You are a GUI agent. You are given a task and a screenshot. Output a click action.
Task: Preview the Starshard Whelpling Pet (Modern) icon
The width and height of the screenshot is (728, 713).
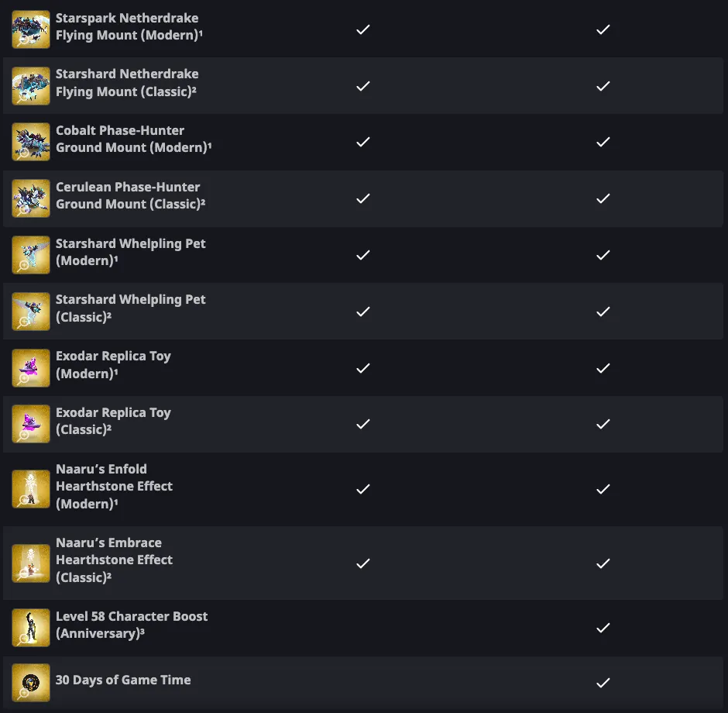(x=31, y=255)
